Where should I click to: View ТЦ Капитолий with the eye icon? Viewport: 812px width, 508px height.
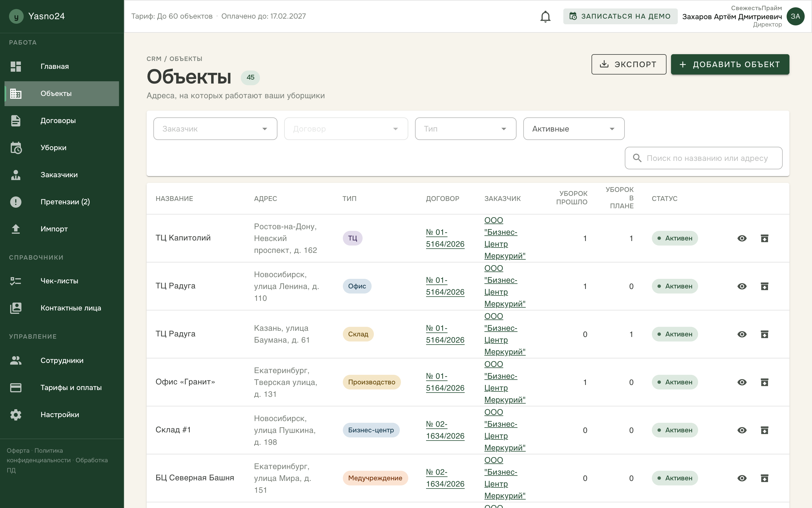pyautogui.click(x=742, y=238)
